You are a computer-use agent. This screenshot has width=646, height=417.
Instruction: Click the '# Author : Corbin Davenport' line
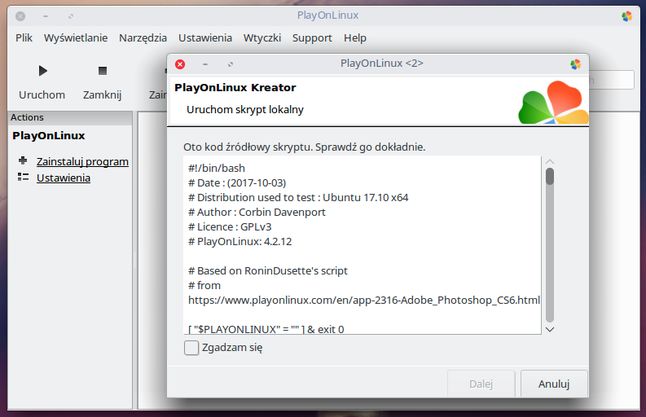pyautogui.click(x=257, y=212)
